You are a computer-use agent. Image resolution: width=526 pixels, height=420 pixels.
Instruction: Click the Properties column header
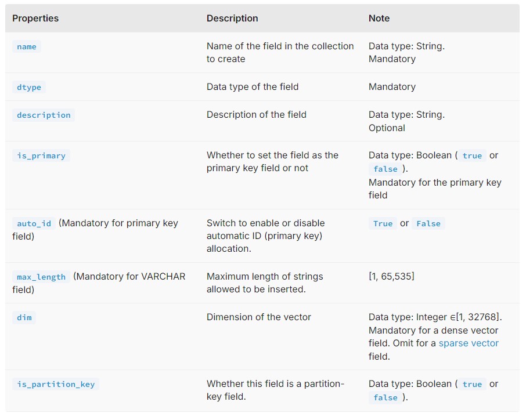click(x=35, y=19)
